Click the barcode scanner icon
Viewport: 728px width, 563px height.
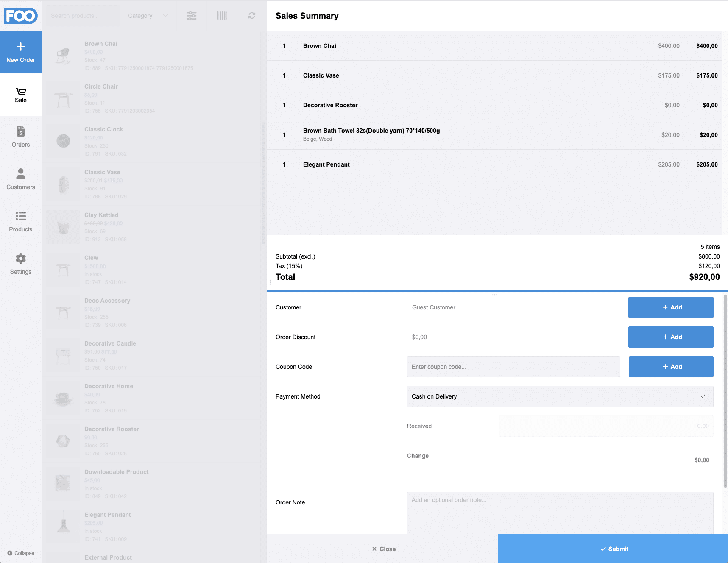[x=221, y=16]
